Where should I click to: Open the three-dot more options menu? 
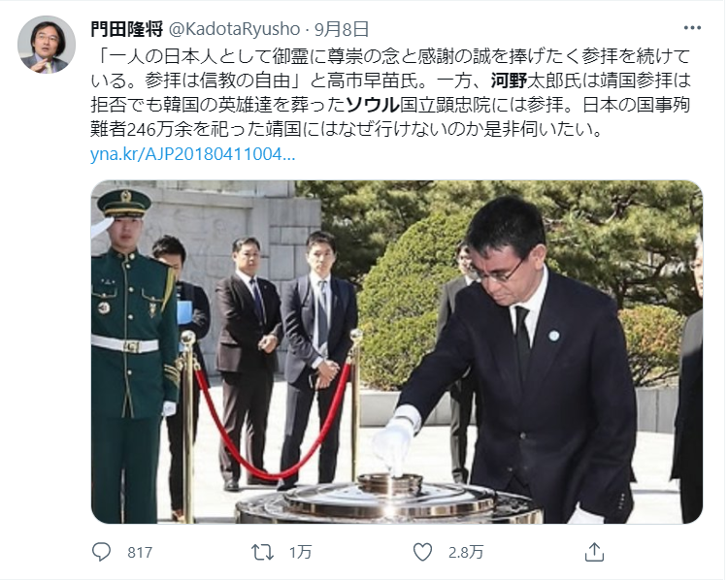coord(692,28)
